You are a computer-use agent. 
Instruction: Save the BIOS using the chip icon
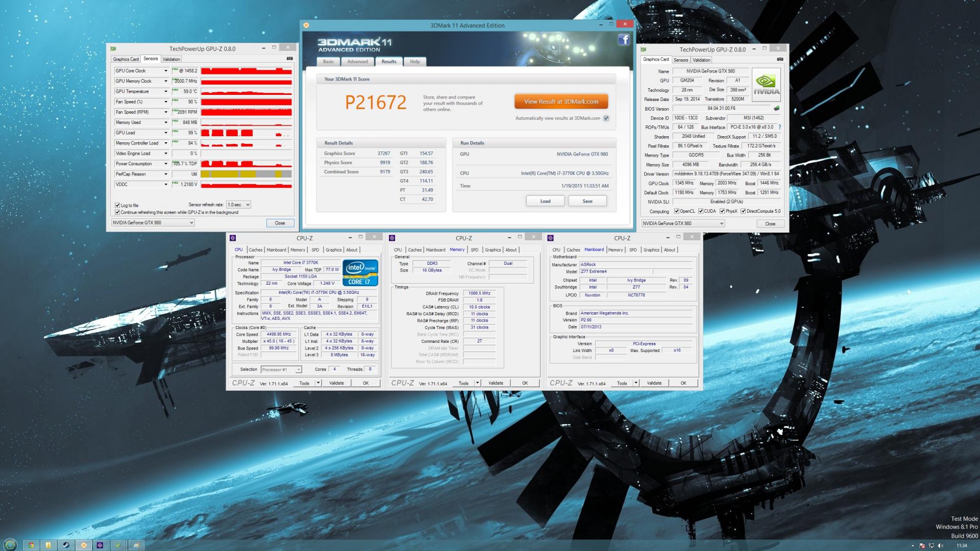point(776,108)
